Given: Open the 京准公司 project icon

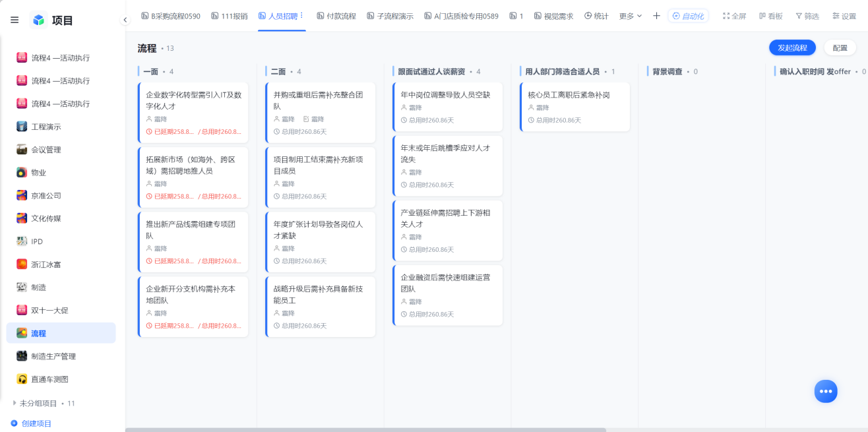Looking at the screenshot, I should [x=22, y=195].
